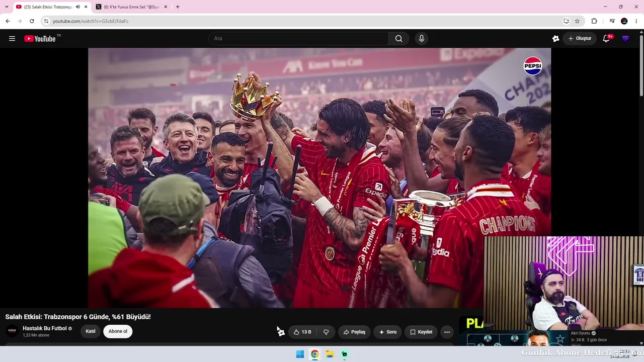Open the Windows Start menu
The height and width of the screenshot is (362, 644).
[x=300, y=354]
